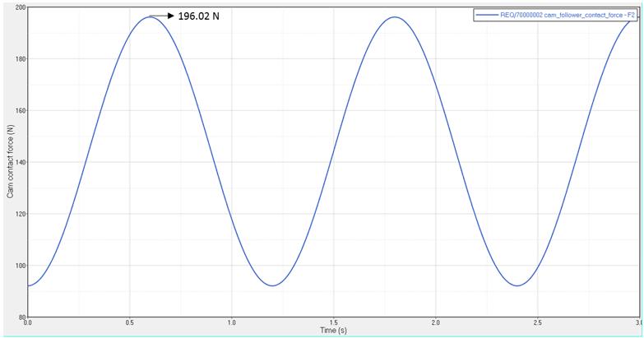Select the 'Cam contact force (N)' axis title
The height and width of the screenshot is (338, 644).
[11, 161]
